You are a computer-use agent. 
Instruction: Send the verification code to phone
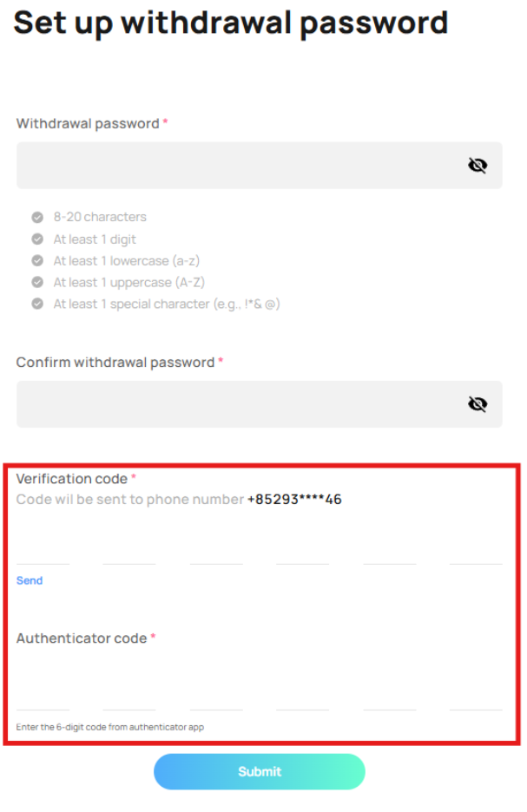(x=30, y=580)
